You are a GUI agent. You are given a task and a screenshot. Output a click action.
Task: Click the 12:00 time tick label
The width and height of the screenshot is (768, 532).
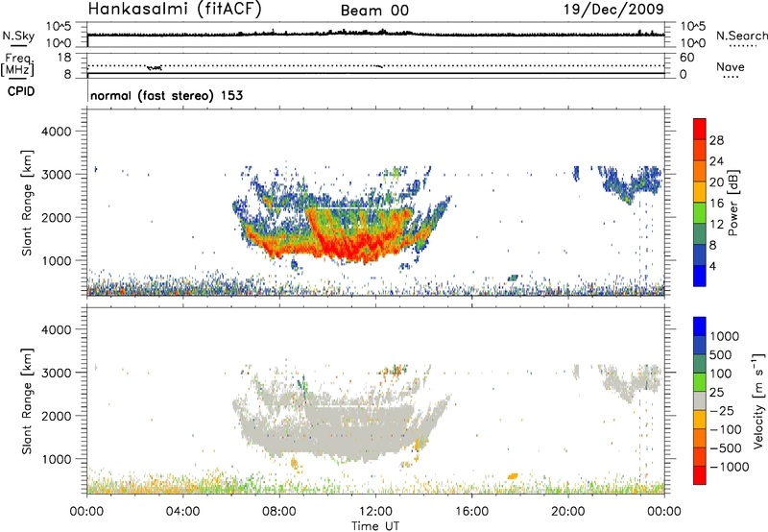375,512
